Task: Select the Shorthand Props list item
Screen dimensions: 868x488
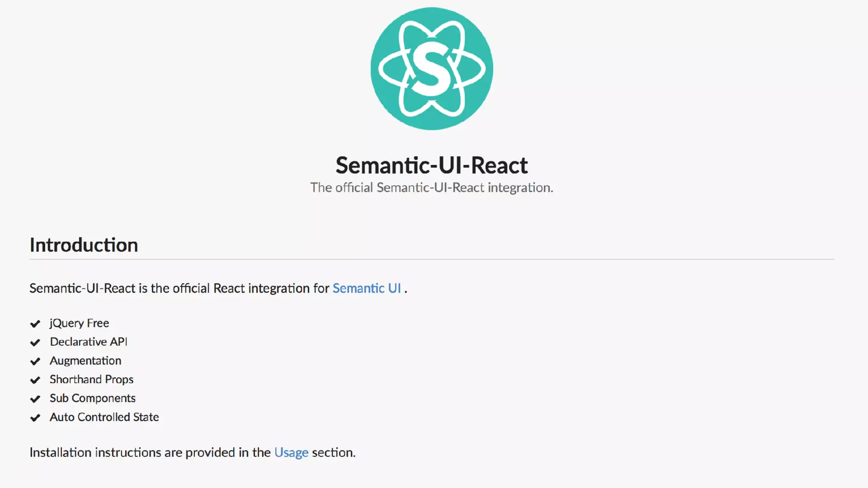Action: (x=91, y=380)
